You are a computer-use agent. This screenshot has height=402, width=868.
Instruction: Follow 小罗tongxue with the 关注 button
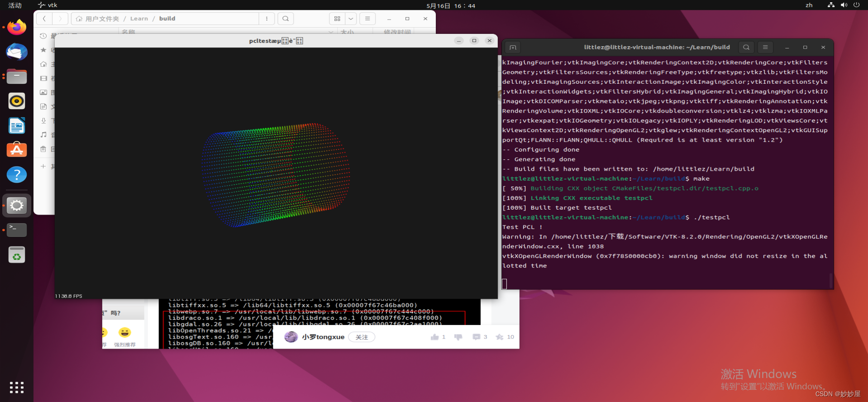[362, 337]
